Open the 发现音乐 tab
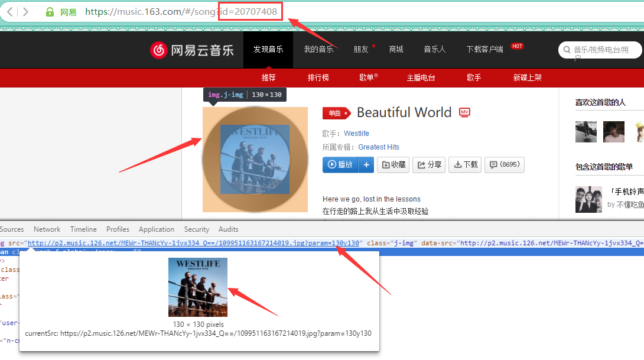The width and height of the screenshot is (644, 360). click(268, 49)
